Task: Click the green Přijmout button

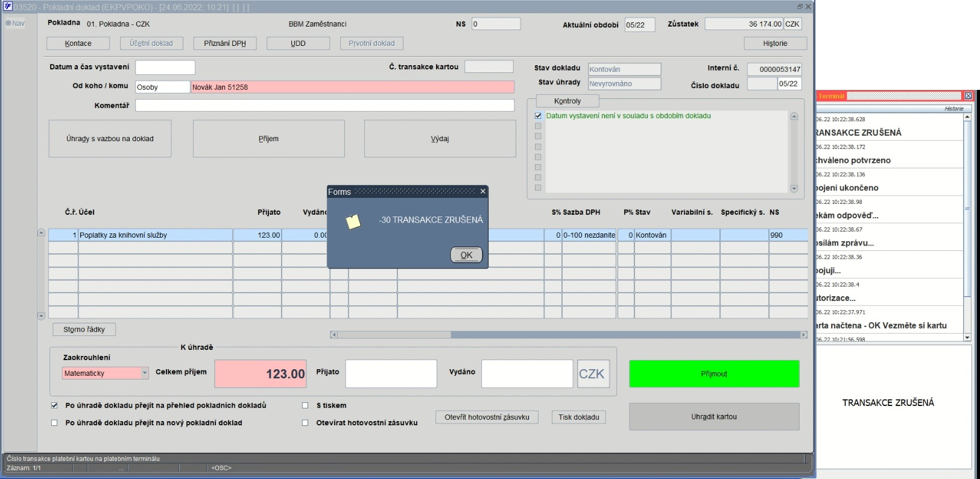Action: pos(714,374)
